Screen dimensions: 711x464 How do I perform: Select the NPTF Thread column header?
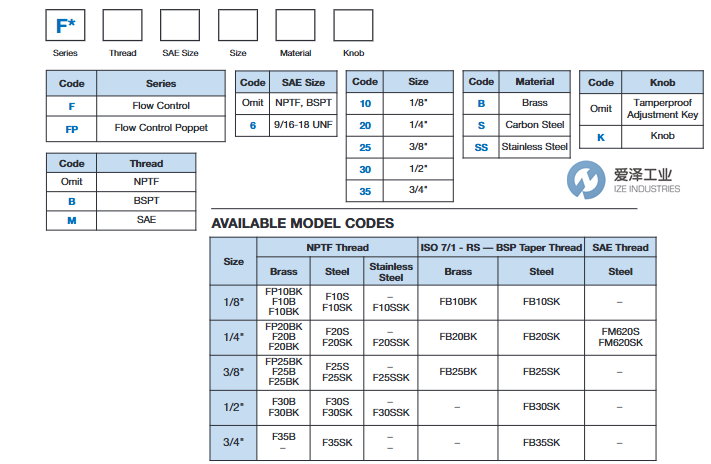point(337,247)
